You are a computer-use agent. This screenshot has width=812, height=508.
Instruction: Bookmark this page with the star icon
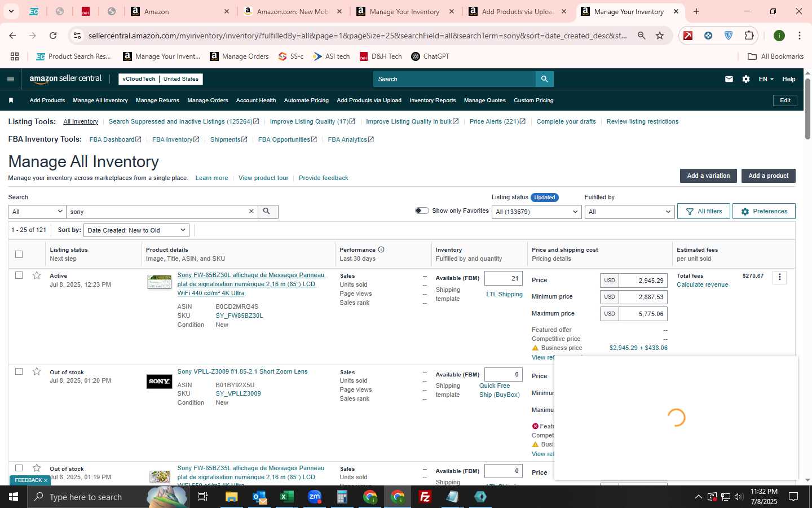click(x=660, y=36)
